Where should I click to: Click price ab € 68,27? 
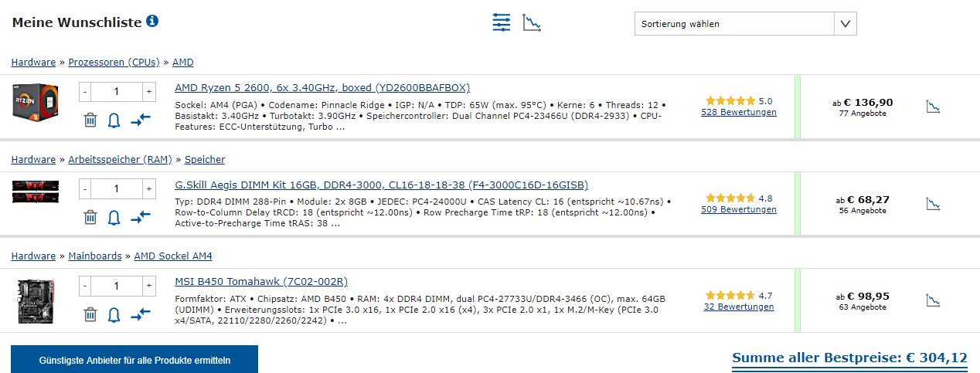tap(863, 199)
